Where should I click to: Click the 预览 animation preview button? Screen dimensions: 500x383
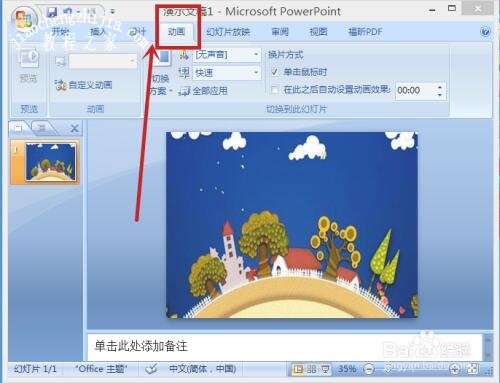[29, 65]
